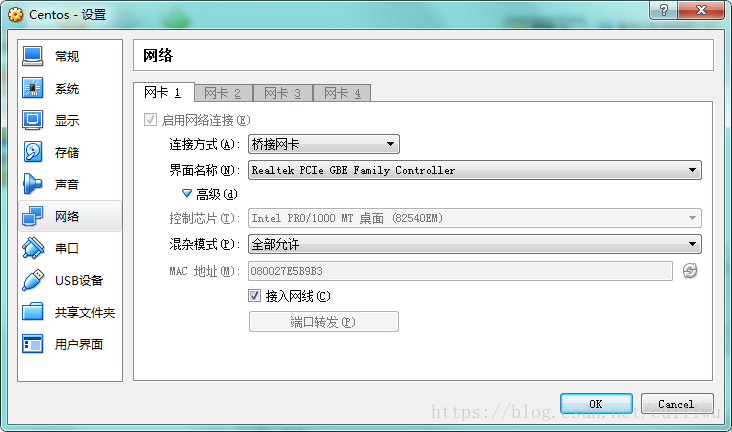Open the 常规 (General) settings icon
The width and height of the screenshot is (732, 432).
tap(32, 56)
